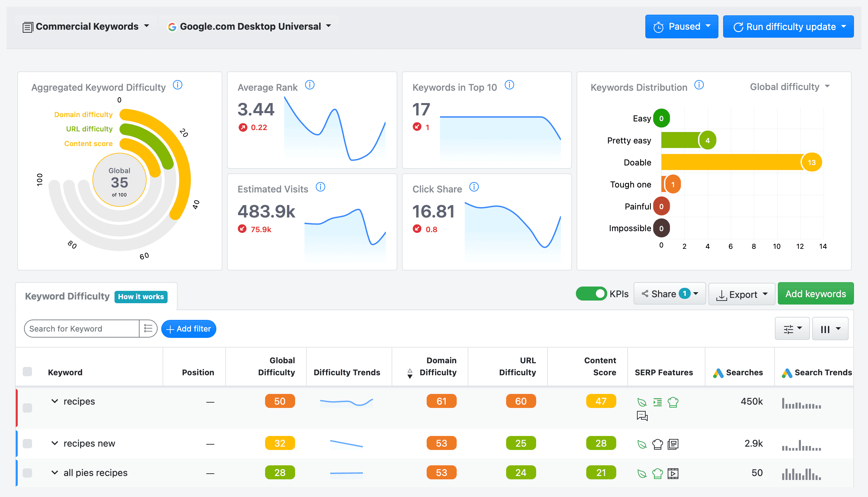Tick the checkbox for recipes new
This screenshot has width=868, height=497.
click(x=27, y=443)
